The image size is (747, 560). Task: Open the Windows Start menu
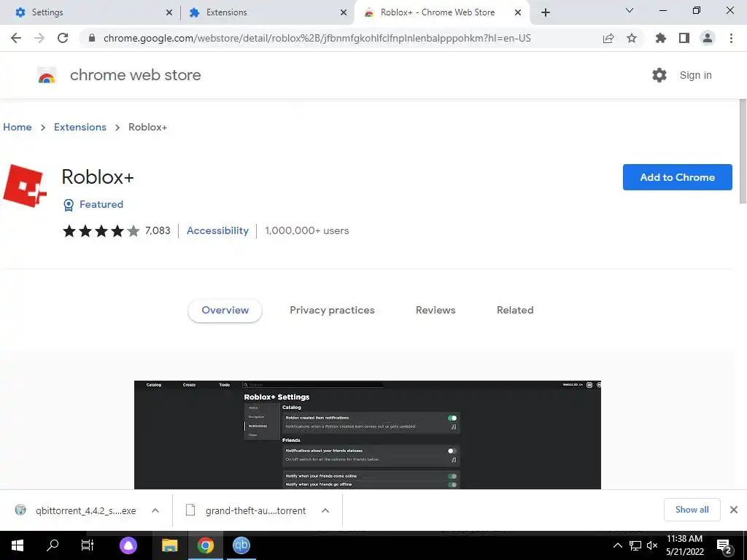point(18,545)
